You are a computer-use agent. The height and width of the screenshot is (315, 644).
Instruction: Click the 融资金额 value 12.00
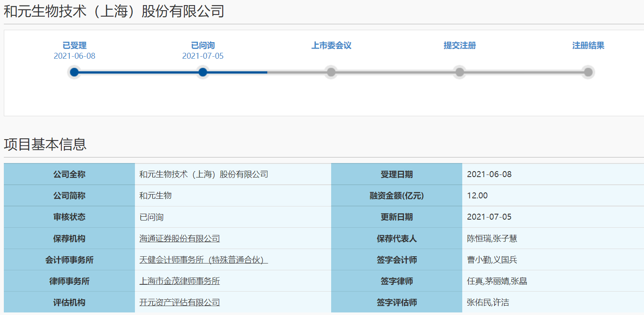point(476,195)
